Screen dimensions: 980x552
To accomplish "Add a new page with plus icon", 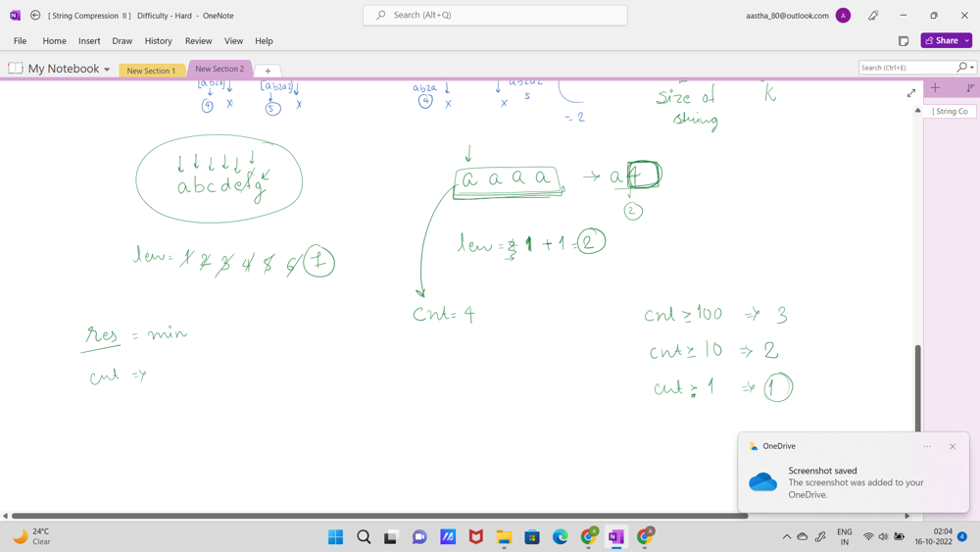I will click(x=935, y=88).
